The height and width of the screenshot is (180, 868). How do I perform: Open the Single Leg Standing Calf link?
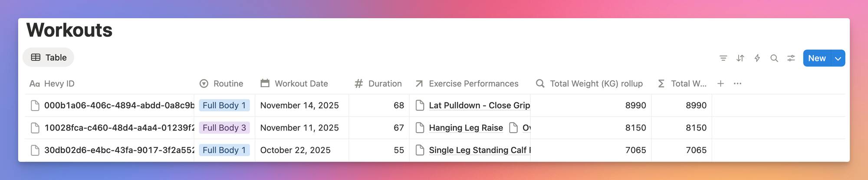point(477,150)
